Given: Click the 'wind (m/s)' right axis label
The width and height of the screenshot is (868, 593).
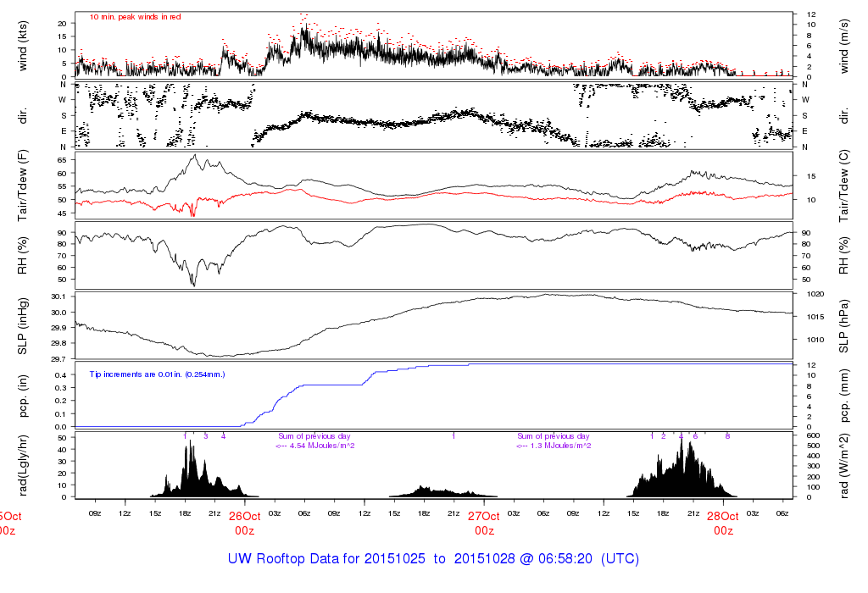Looking at the screenshot, I should pos(843,46).
